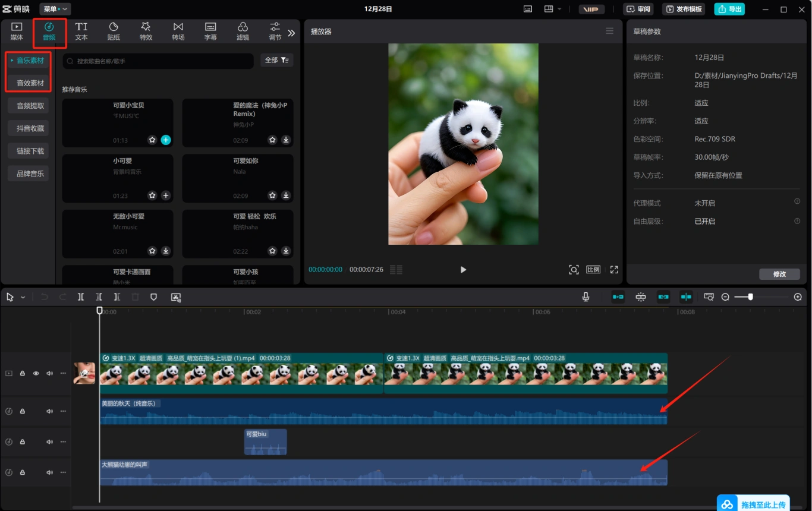The image size is (812, 511).
Task: Click the 拖拽至此上传 upload button
Action: [x=753, y=504]
